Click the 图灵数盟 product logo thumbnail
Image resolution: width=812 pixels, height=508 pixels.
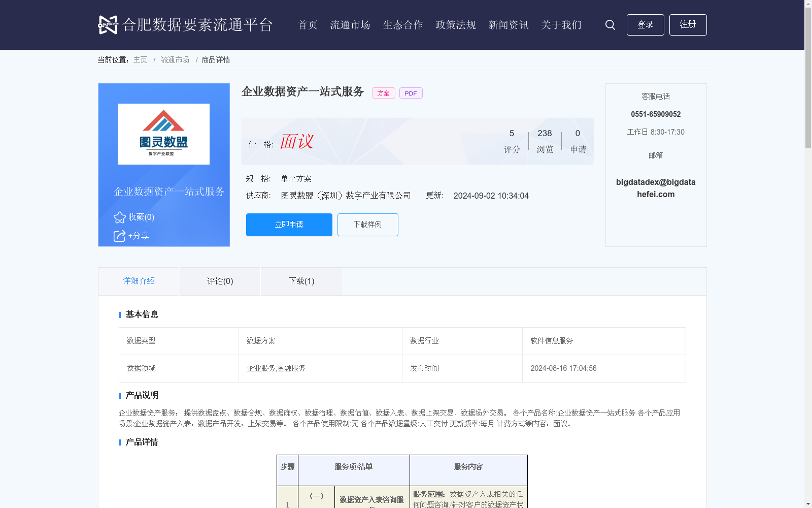click(x=164, y=134)
